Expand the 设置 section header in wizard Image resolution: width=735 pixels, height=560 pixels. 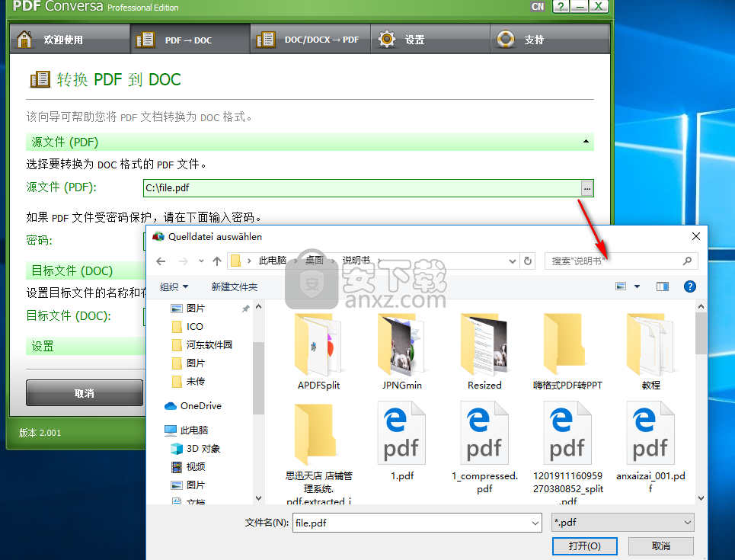pos(86,346)
